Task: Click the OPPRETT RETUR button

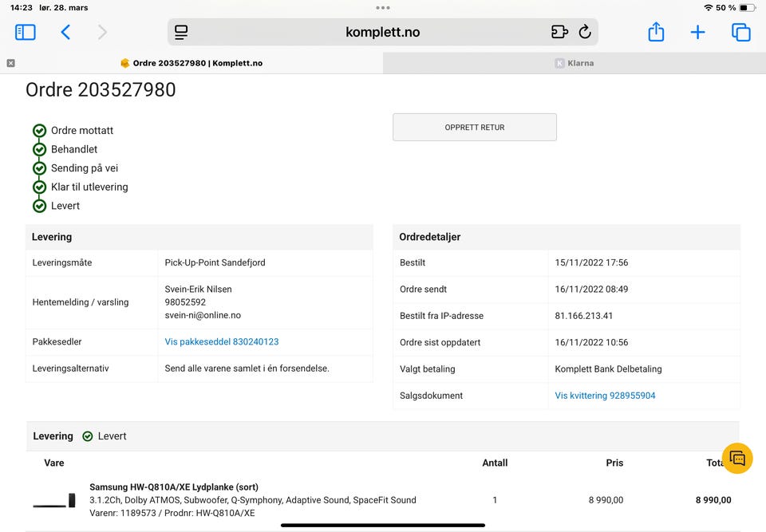Action: pyautogui.click(x=474, y=127)
